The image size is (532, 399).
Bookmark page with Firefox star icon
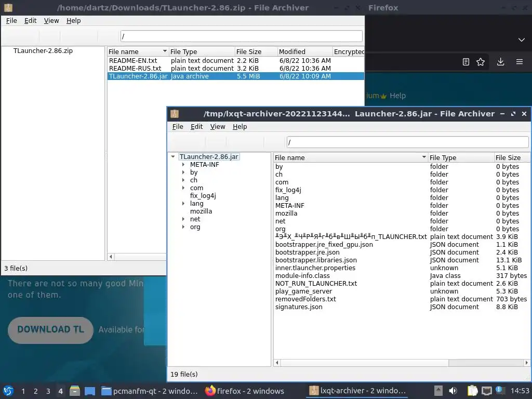[481, 62]
